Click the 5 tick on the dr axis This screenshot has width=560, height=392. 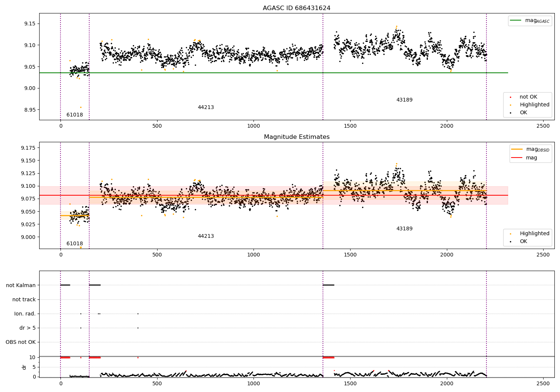[34, 367]
